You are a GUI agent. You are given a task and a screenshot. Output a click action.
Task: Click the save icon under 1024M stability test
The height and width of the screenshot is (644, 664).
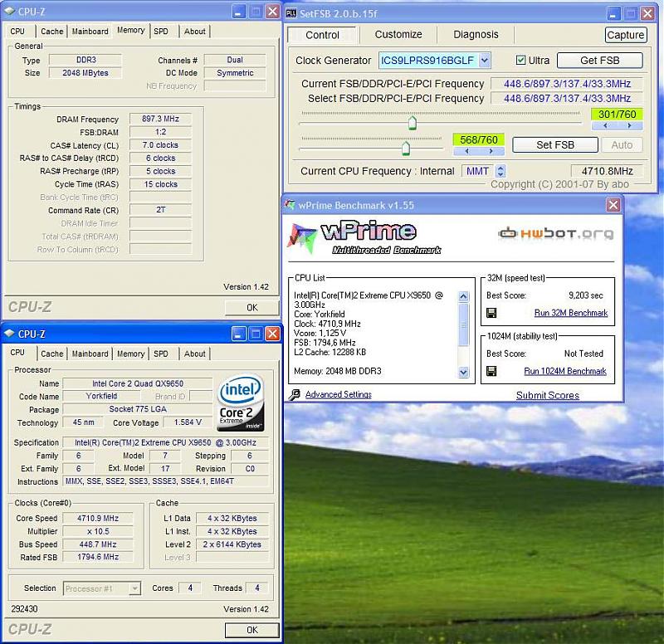(x=491, y=371)
